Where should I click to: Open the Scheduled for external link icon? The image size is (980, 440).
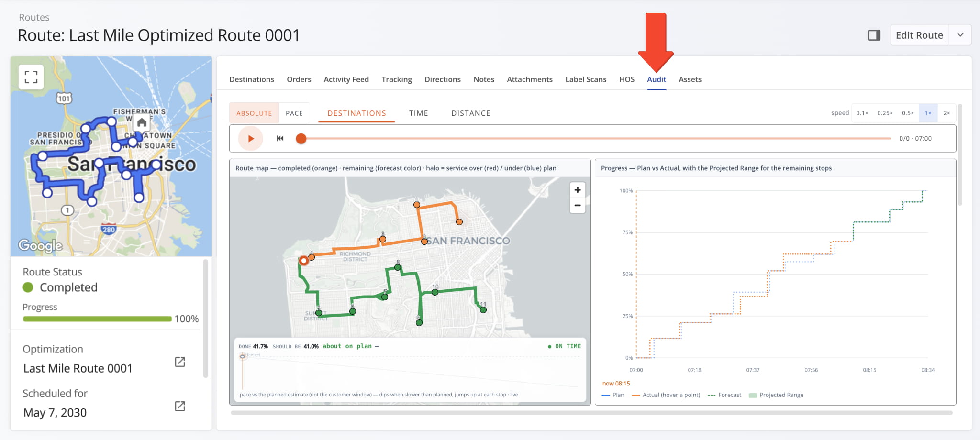pos(180,406)
